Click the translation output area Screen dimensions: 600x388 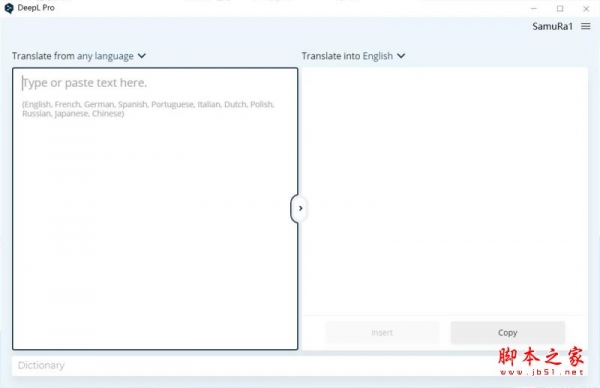point(445,191)
